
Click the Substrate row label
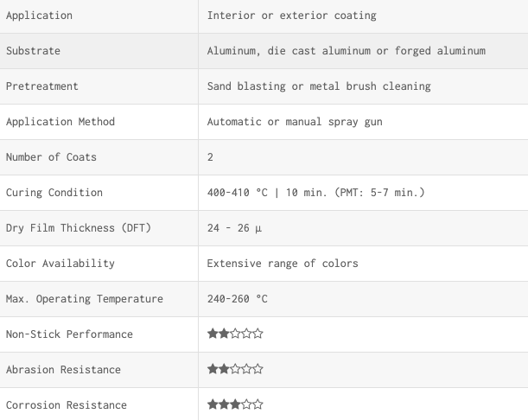(x=33, y=51)
